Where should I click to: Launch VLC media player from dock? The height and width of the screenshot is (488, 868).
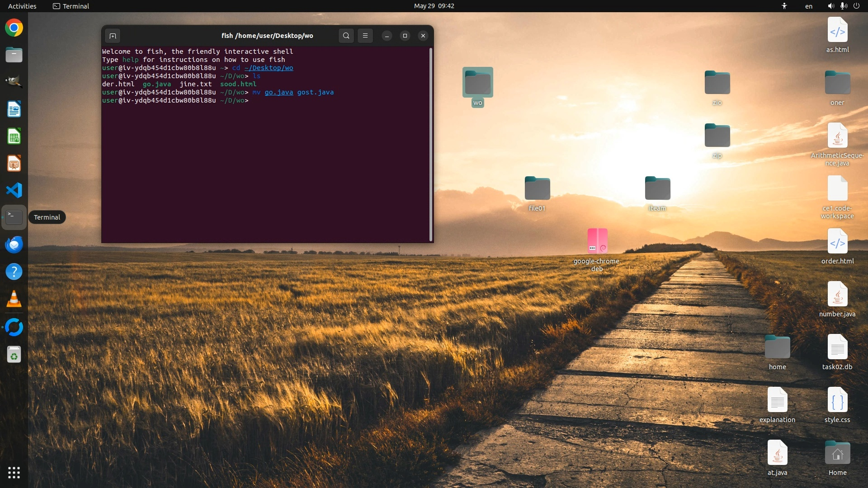pyautogui.click(x=14, y=299)
